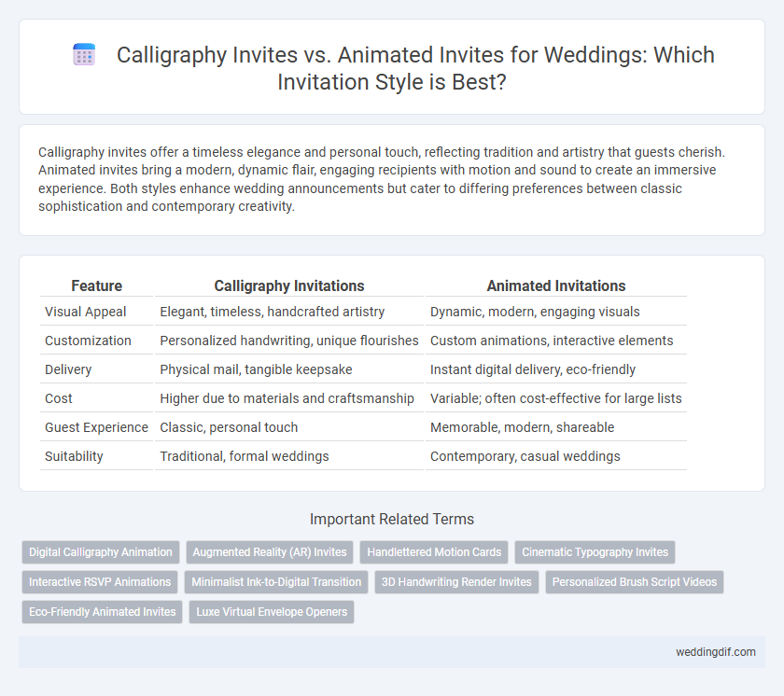Viewport: 784px width, 696px height.
Task: Click the Personalized Brush Script Videos tag
Action: (635, 582)
